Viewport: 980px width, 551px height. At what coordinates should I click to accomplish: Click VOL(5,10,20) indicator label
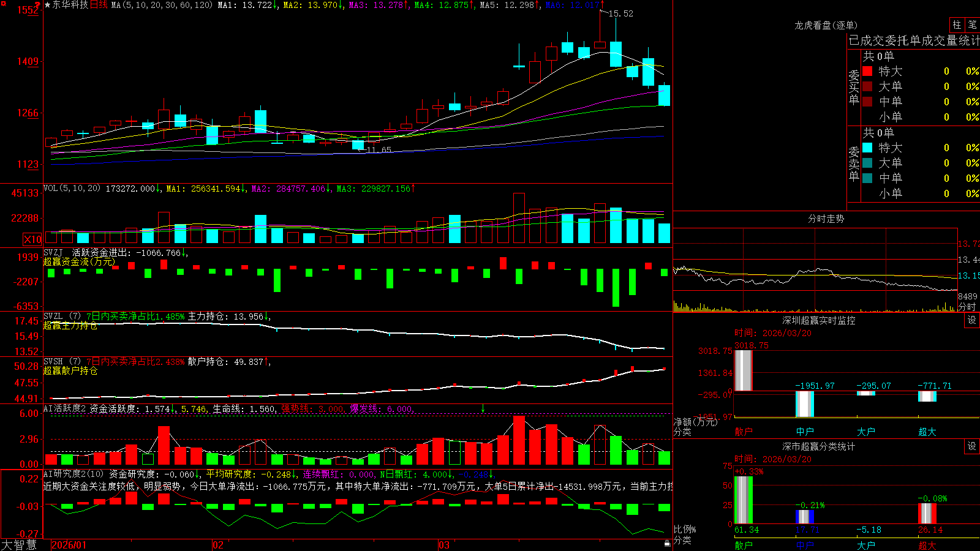pyautogui.click(x=72, y=189)
